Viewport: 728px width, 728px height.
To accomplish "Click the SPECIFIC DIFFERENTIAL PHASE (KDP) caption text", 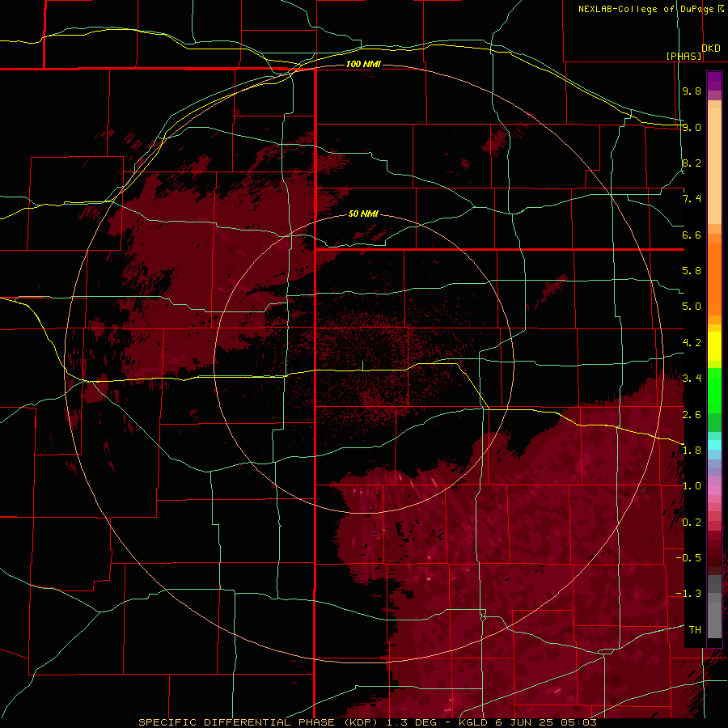I will click(258, 722).
